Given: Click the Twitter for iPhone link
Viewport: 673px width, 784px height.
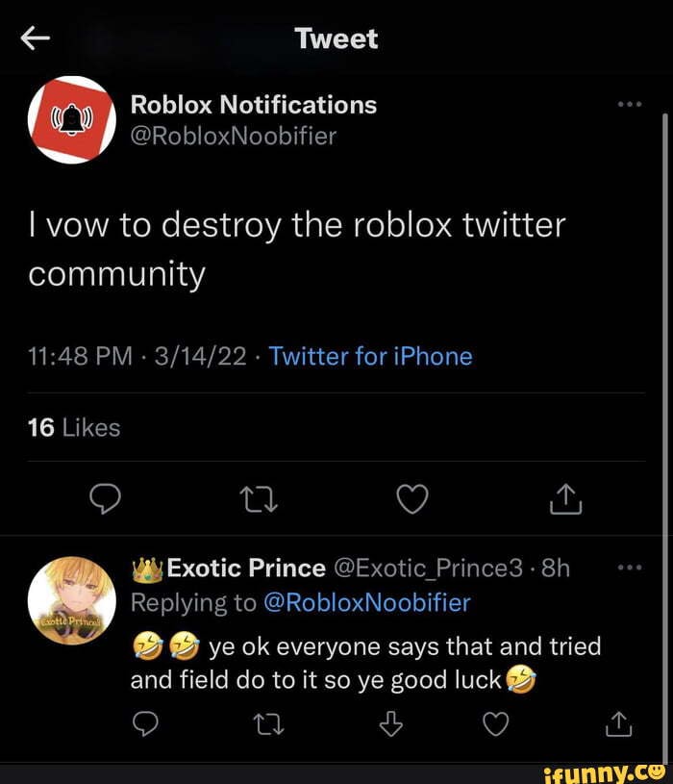Looking at the screenshot, I should coord(369,357).
